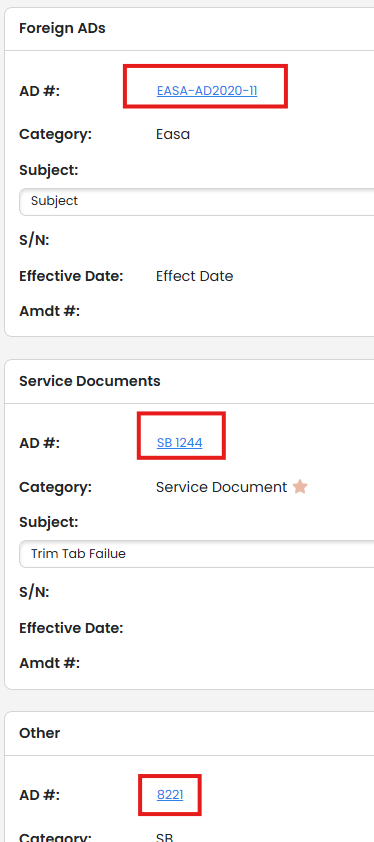Image resolution: width=374 pixels, height=842 pixels.
Task: Click the Easa category value
Action: point(173,134)
